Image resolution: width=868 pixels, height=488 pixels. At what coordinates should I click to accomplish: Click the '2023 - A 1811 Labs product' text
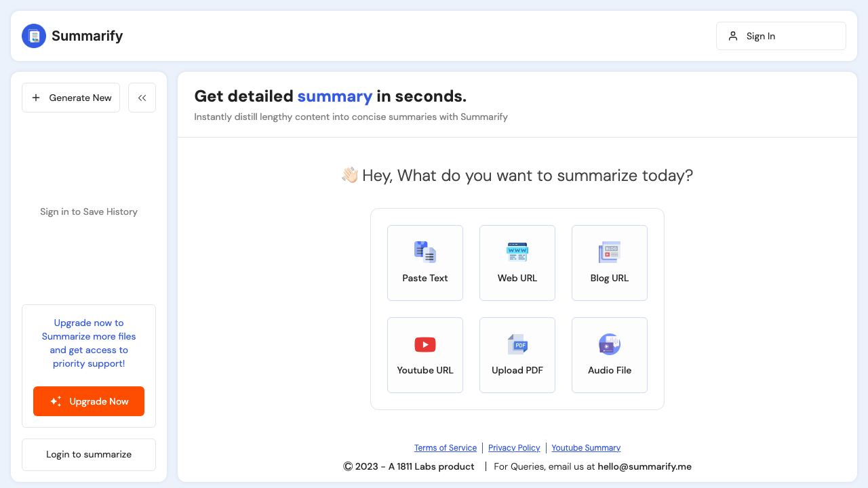point(414,466)
